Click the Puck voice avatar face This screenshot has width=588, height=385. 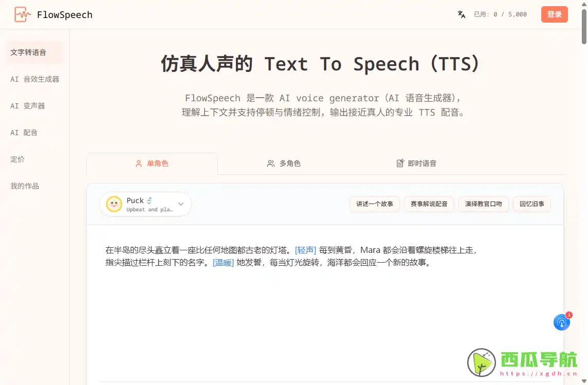click(114, 204)
